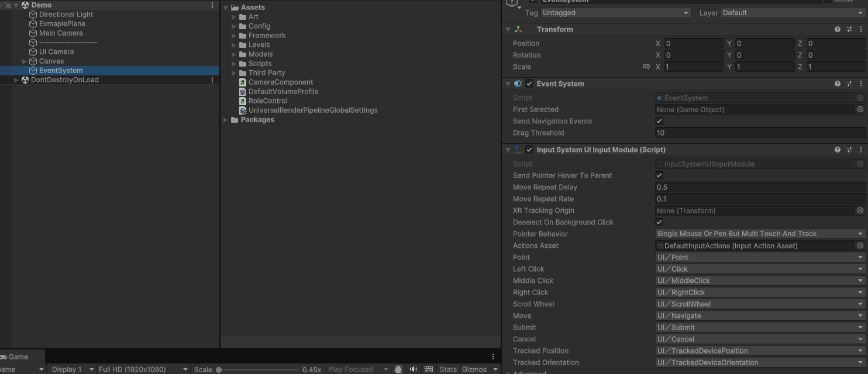The width and height of the screenshot is (868, 374).
Task: Open Transform component presets icon
Action: tap(849, 29)
